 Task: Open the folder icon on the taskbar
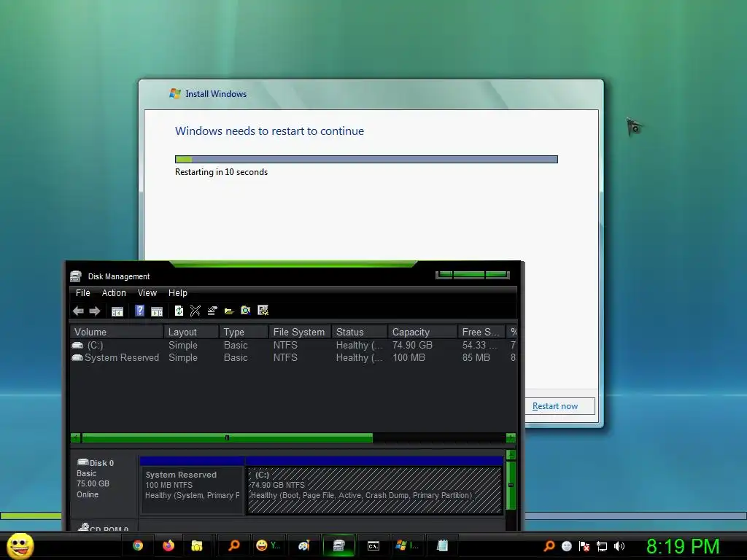point(197,545)
